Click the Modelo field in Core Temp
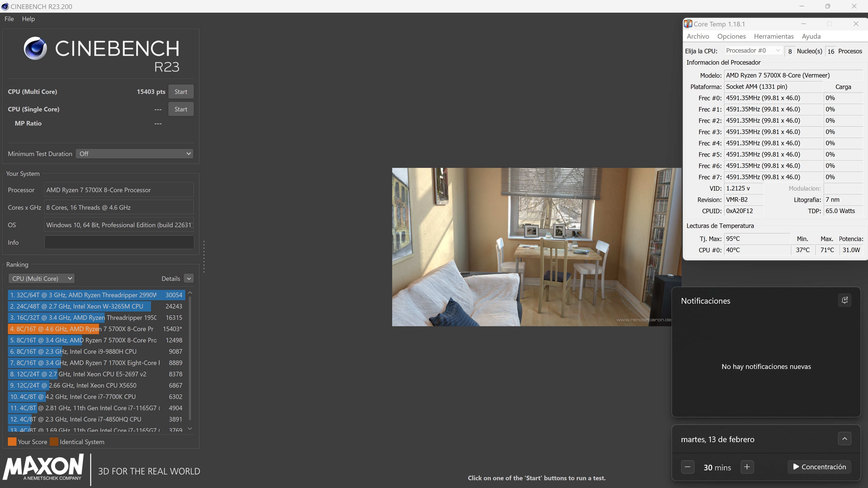This screenshot has height=488, width=868. 794,75
